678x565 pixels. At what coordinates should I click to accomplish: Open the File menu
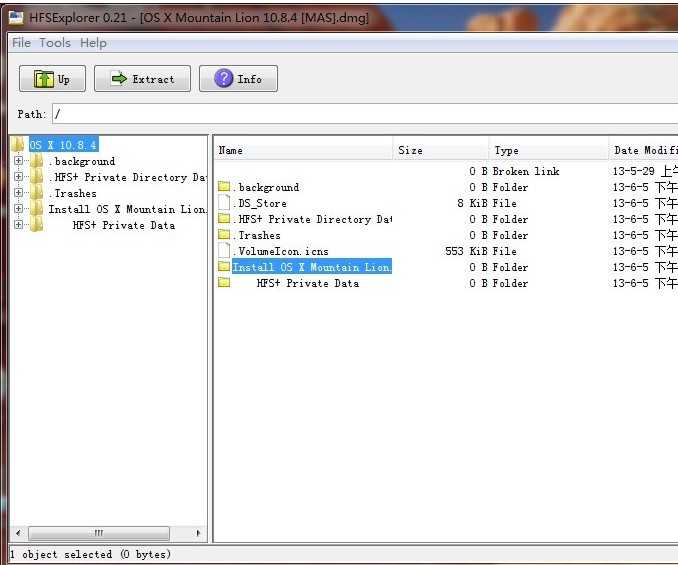pyautogui.click(x=21, y=43)
